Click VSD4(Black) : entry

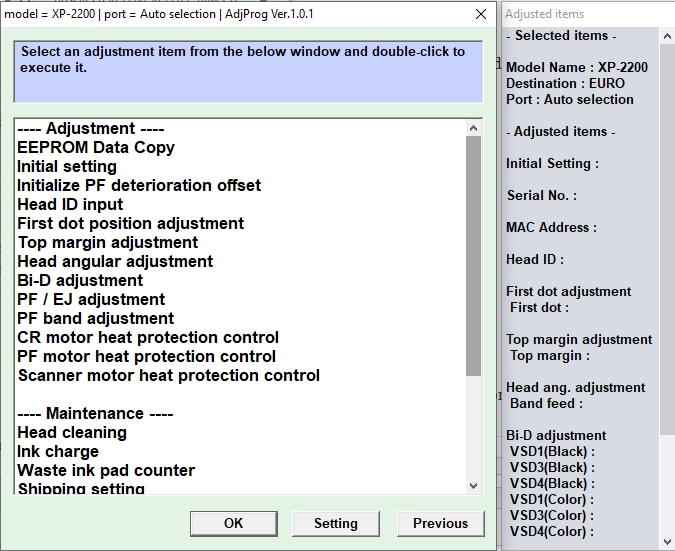tap(552, 483)
